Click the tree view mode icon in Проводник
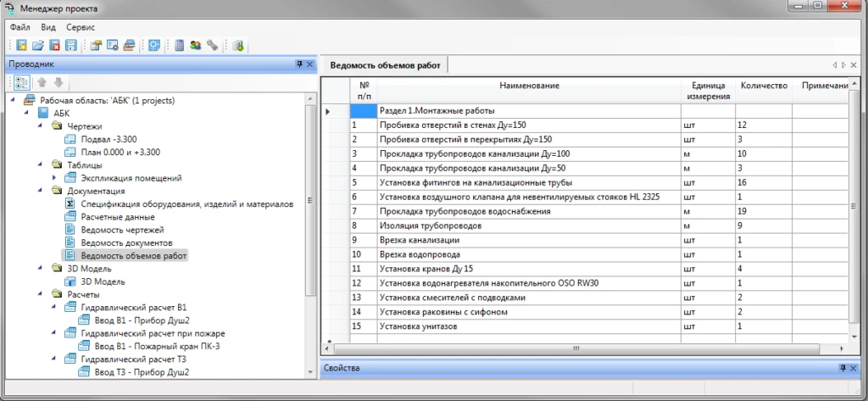868x401 pixels. click(22, 82)
